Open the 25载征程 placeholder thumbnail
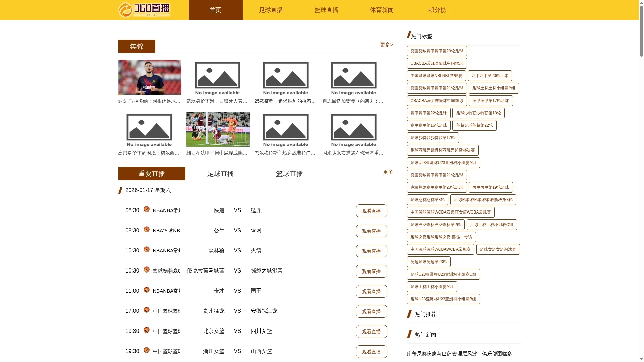This screenshot has width=644, height=362. pyautogui.click(x=286, y=77)
